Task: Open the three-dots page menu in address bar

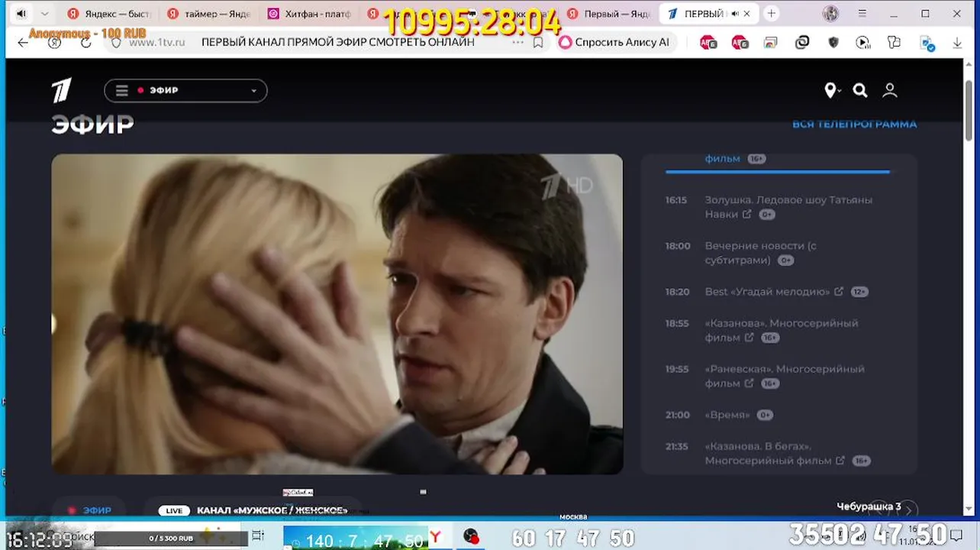Action: point(517,43)
